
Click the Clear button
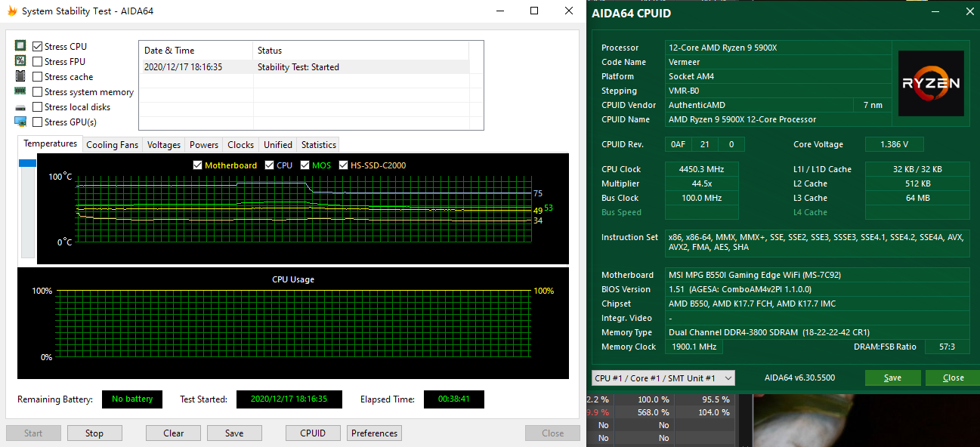[x=174, y=433]
